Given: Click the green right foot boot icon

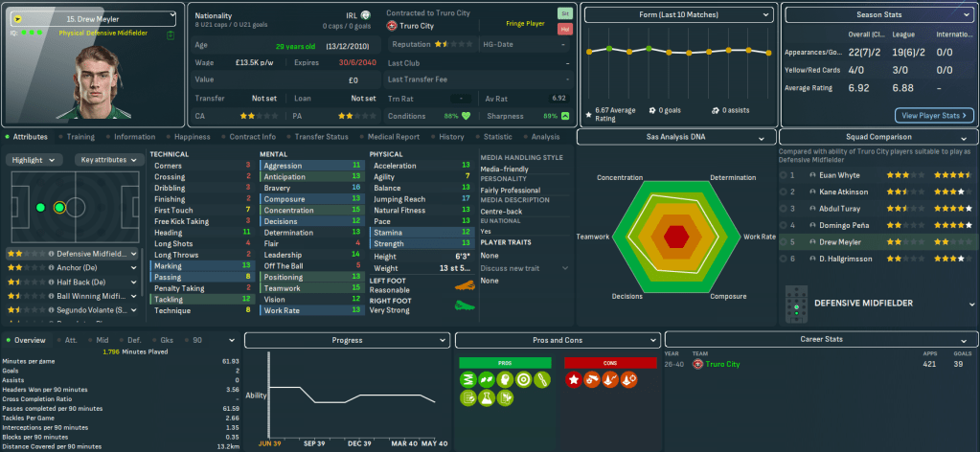Looking at the screenshot, I should (463, 305).
